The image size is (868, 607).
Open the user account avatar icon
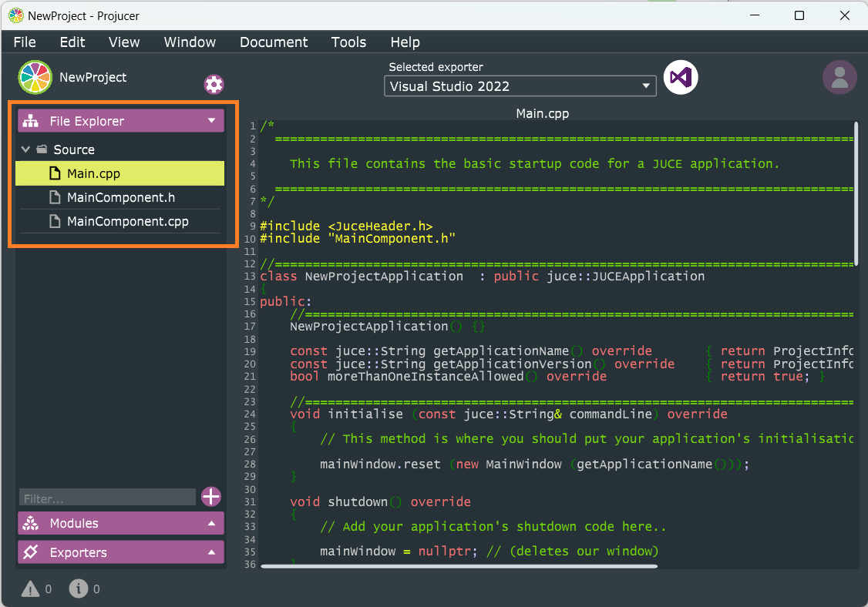(x=839, y=78)
